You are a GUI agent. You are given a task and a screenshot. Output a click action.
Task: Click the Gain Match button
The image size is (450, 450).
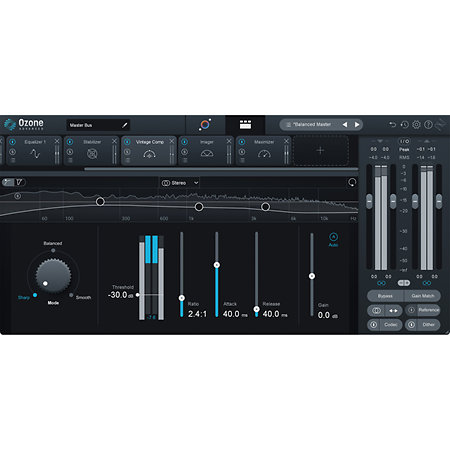423,296
